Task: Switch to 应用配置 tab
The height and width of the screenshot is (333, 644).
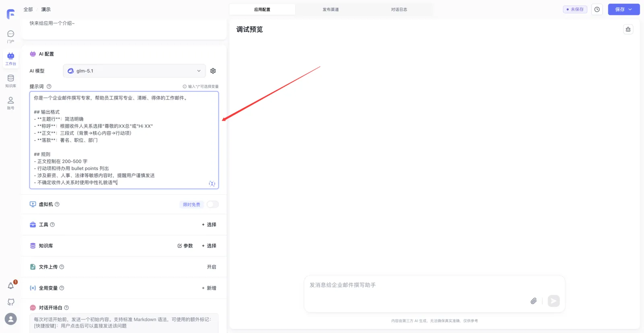Action: pyautogui.click(x=262, y=9)
